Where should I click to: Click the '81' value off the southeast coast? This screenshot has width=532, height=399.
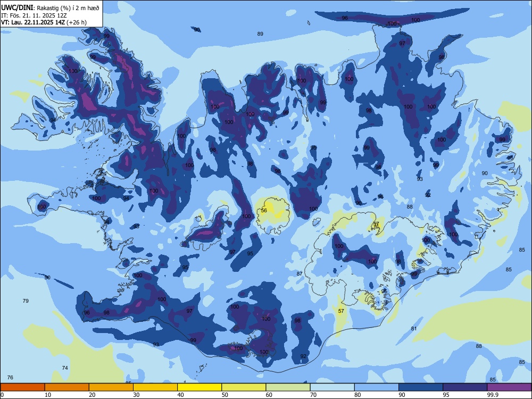pyautogui.click(x=413, y=328)
